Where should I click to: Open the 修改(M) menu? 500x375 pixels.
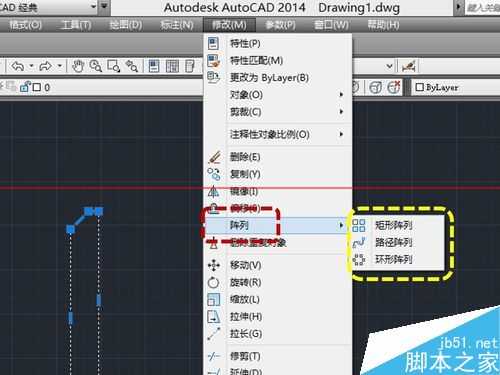(x=229, y=25)
